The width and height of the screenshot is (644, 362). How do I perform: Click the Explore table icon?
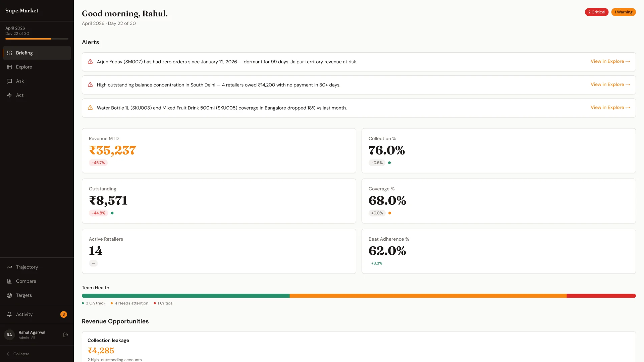(9, 67)
